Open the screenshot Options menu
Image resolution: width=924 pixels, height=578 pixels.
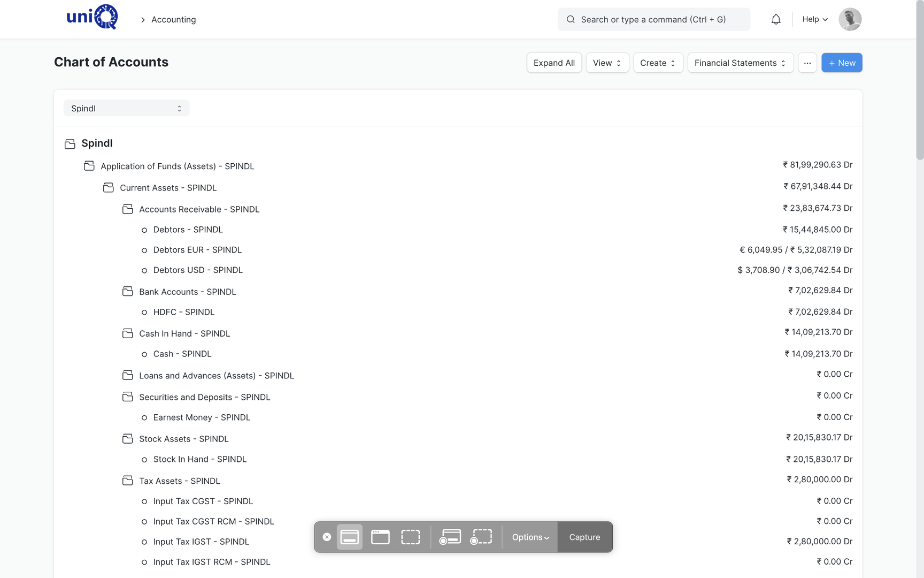(x=530, y=537)
